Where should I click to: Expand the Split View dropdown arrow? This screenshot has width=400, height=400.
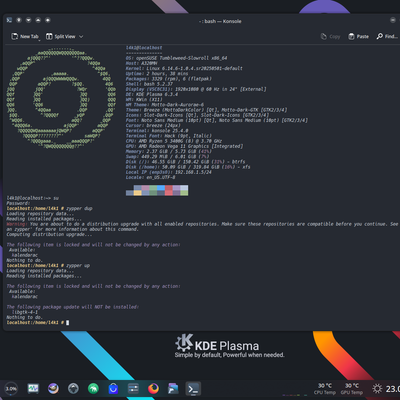tap(81, 37)
